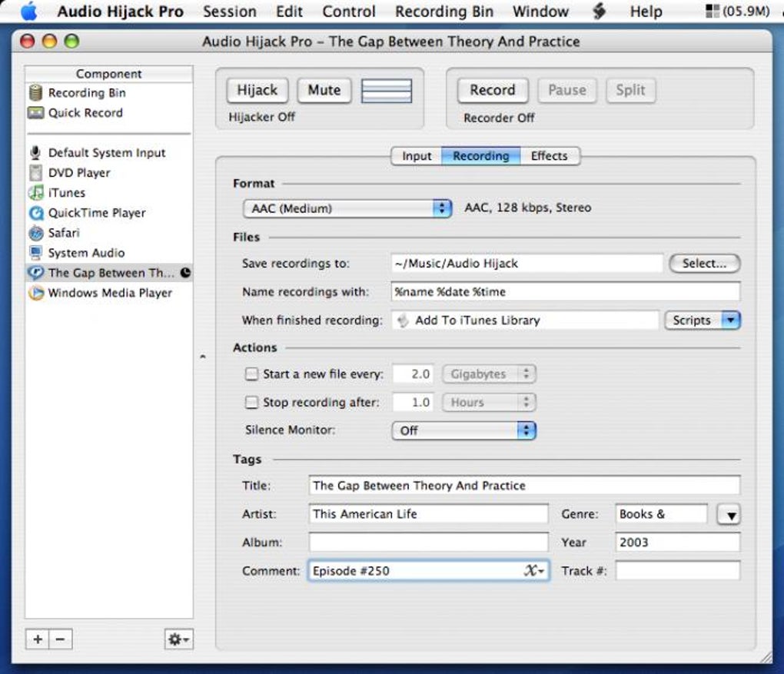This screenshot has height=674, width=784.
Task: Open the Recording Bin icon
Action: pyautogui.click(x=35, y=93)
